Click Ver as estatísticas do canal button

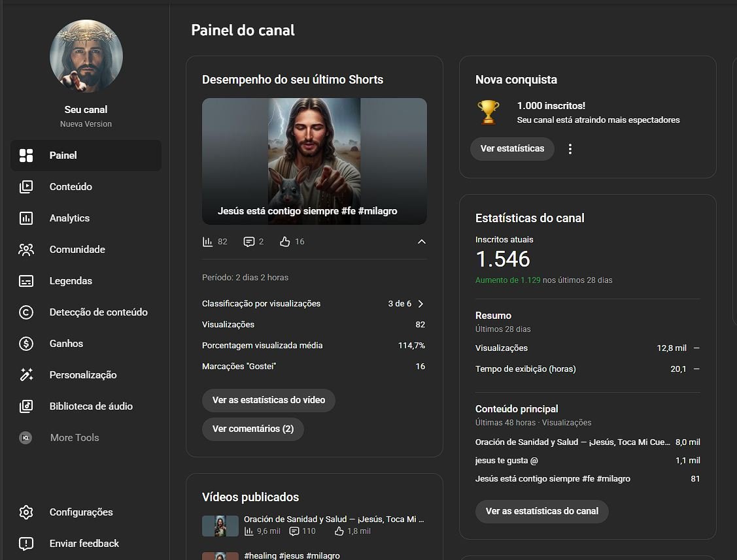542,511
